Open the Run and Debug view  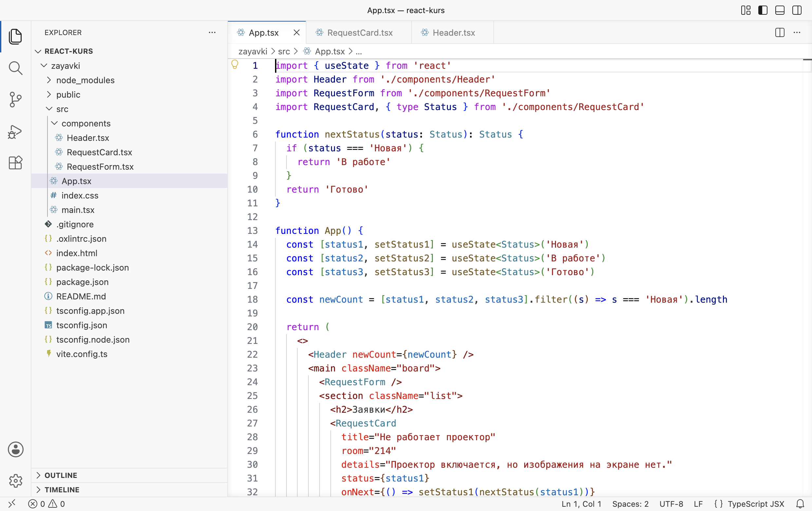point(15,132)
